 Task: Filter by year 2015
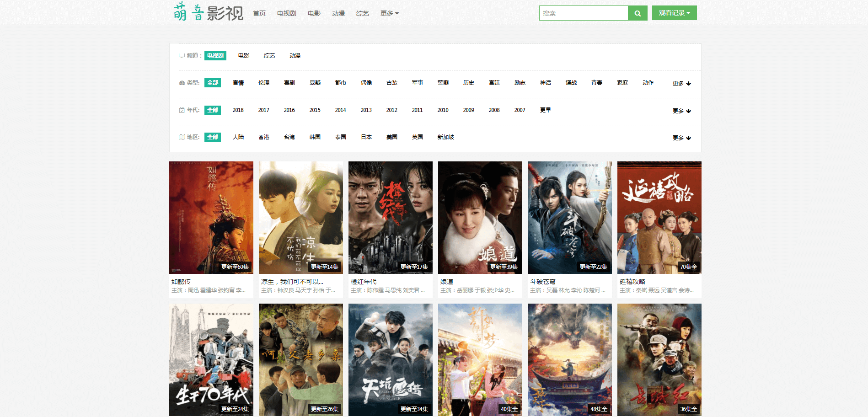point(315,110)
